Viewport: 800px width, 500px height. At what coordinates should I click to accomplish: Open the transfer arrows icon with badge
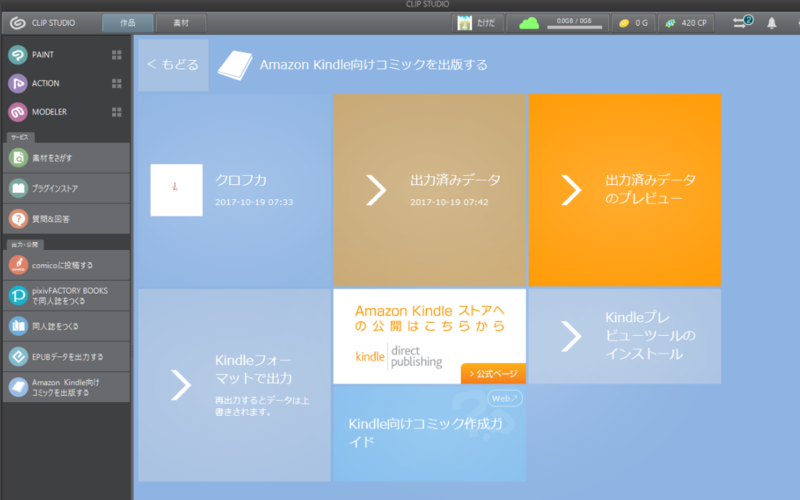pos(742,22)
